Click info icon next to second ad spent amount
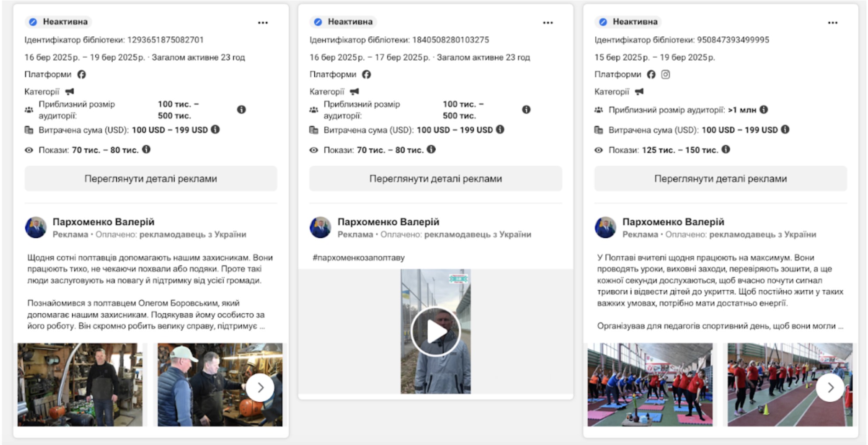 pos(500,129)
